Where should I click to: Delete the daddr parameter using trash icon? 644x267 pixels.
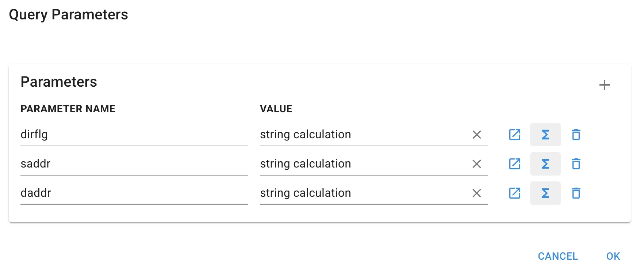click(576, 193)
